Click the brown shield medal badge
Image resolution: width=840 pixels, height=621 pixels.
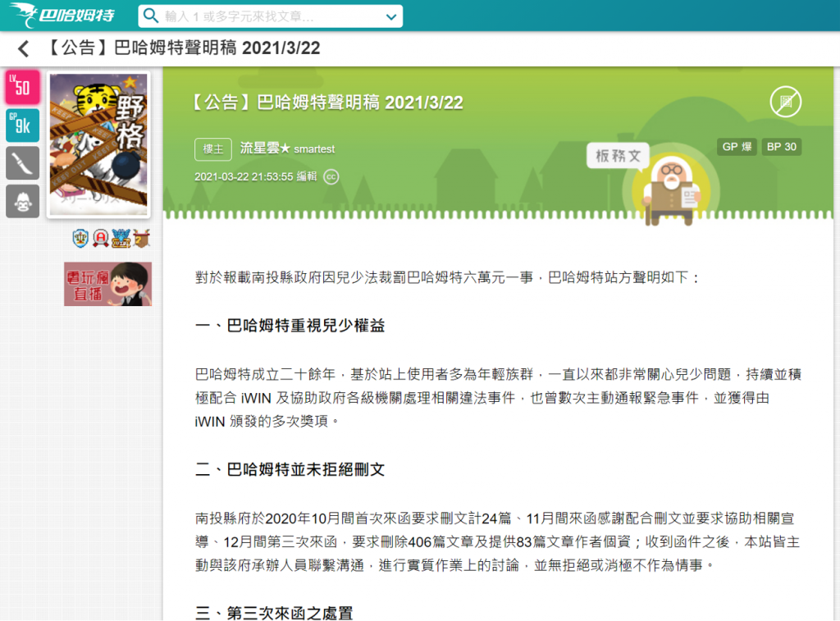pos(142,238)
